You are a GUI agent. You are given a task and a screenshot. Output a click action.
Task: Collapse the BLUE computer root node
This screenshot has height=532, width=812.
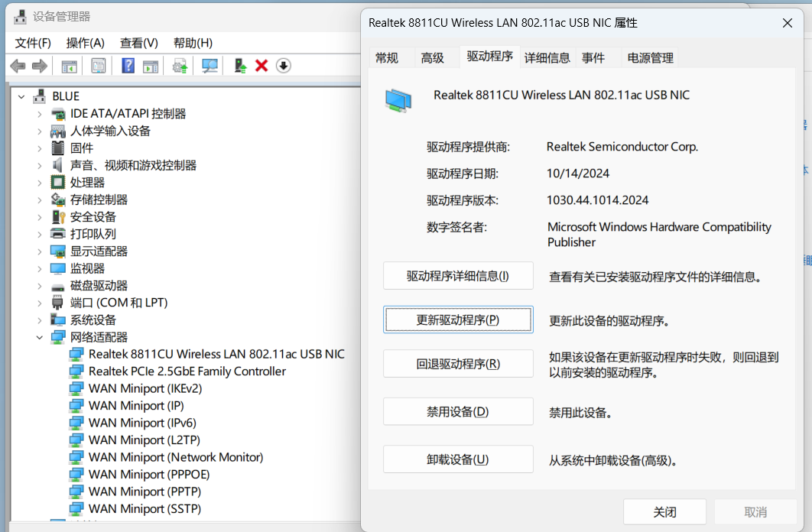pos(21,97)
